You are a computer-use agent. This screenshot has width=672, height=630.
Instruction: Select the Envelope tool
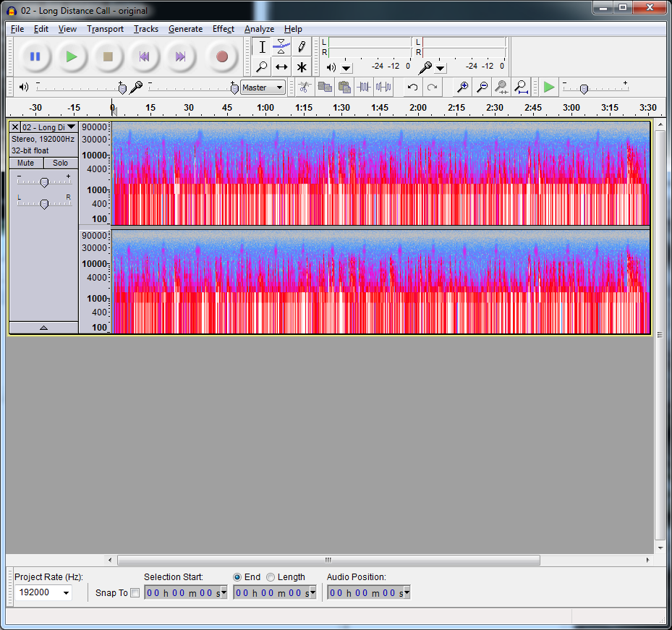[x=281, y=47]
